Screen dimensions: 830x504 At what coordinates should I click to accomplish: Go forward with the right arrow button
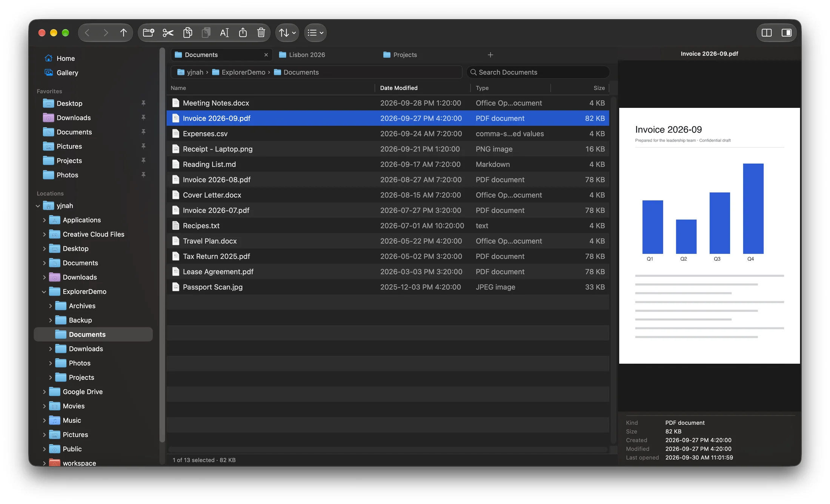(106, 33)
